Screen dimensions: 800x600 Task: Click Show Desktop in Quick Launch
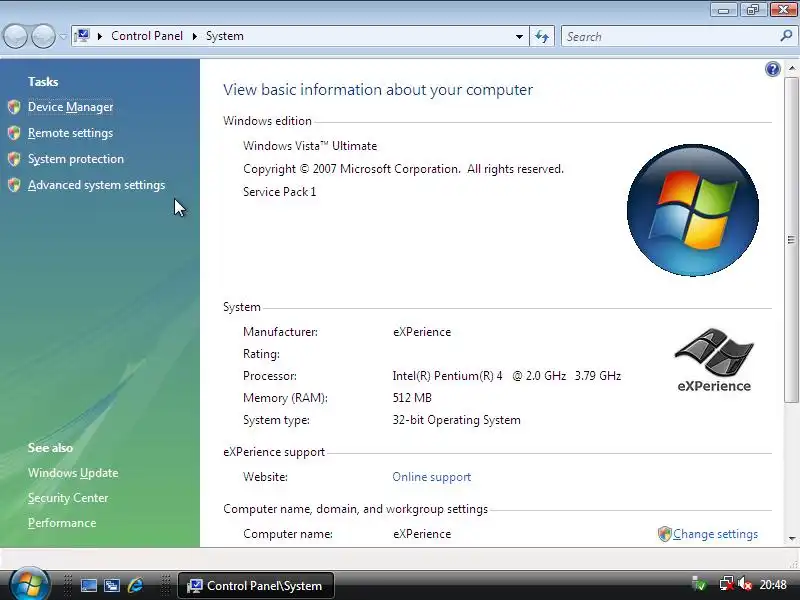pyautogui.click(x=89, y=585)
